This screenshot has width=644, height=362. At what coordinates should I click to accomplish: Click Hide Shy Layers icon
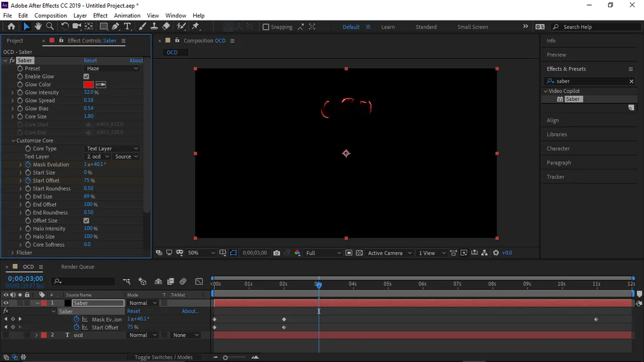tap(158, 282)
